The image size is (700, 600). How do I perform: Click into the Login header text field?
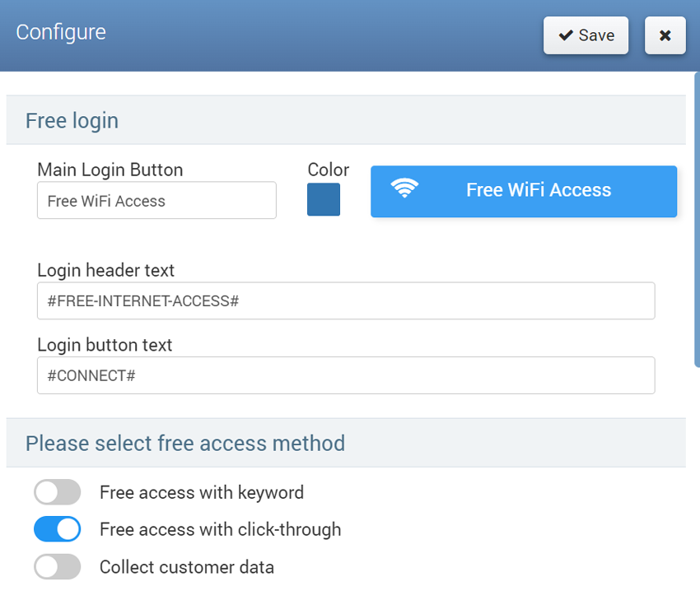pyautogui.click(x=346, y=301)
